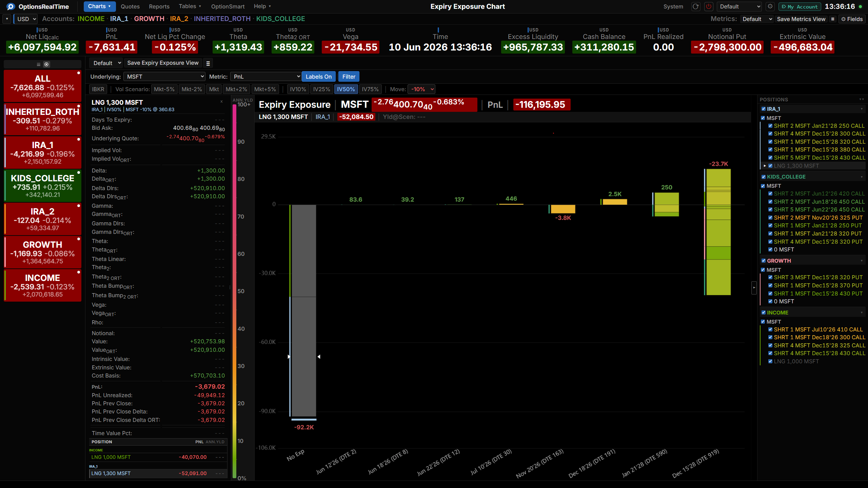
Task: Toggle the INCOME account checkbox
Action: 763,312
